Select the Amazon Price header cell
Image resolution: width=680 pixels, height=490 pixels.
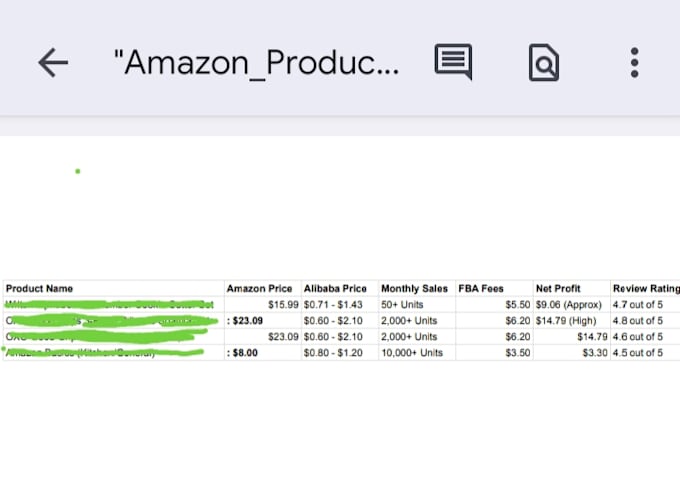(263, 288)
